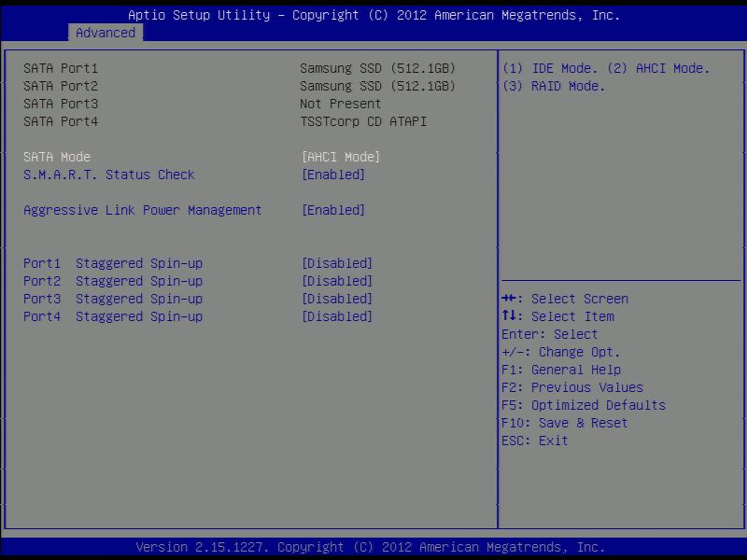Change S.M.A.R.T. Status Check [Enabled] value

pos(333,175)
